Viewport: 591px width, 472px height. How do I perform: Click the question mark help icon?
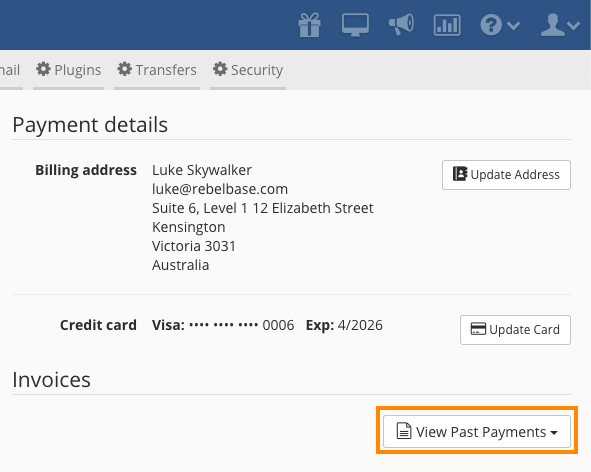click(x=491, y=25)
